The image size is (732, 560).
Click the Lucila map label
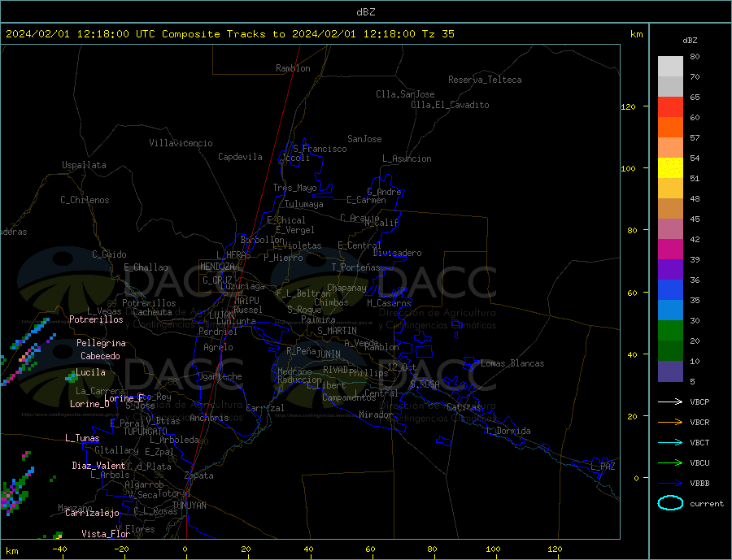tap(90, 372)
